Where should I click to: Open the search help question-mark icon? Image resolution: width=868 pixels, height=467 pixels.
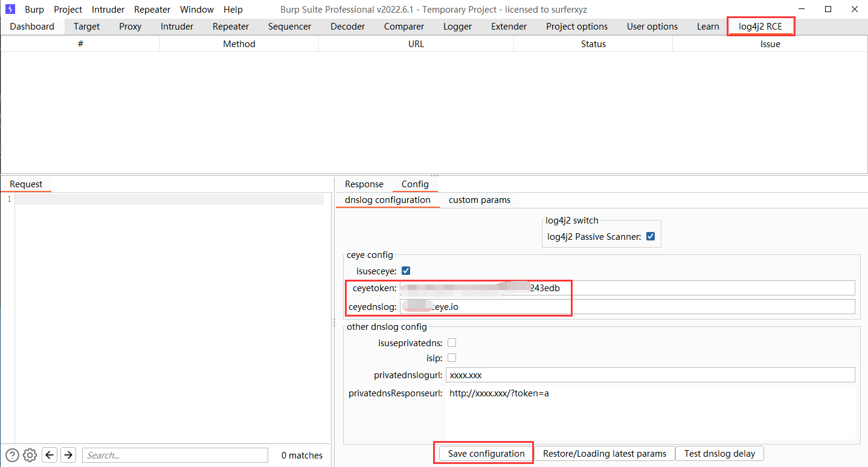(x=12, y=455)
